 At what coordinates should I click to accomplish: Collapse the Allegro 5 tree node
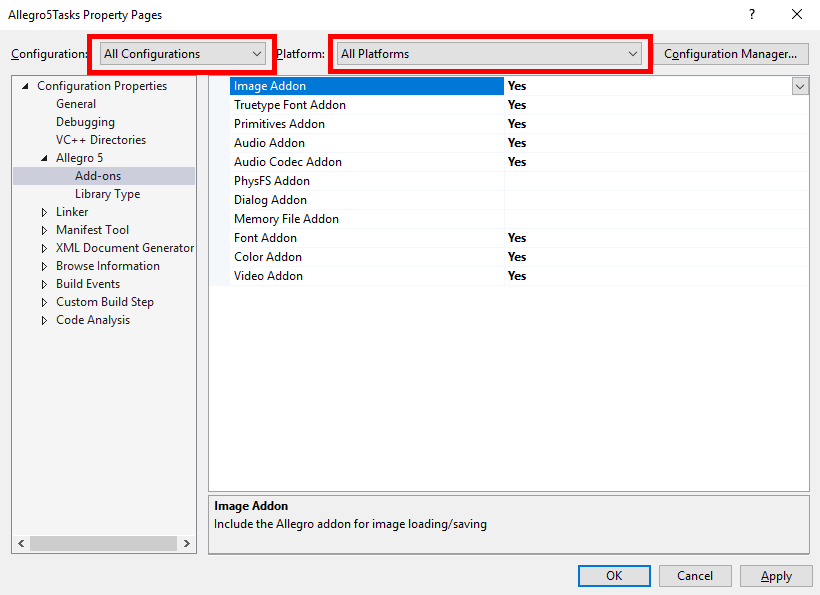[44, 158]
